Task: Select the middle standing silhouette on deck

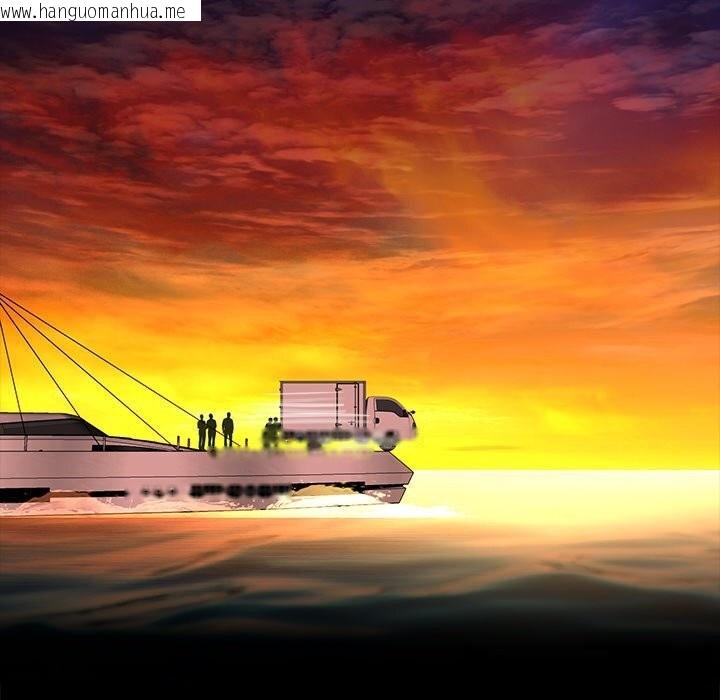Action: tap(211, 431)
